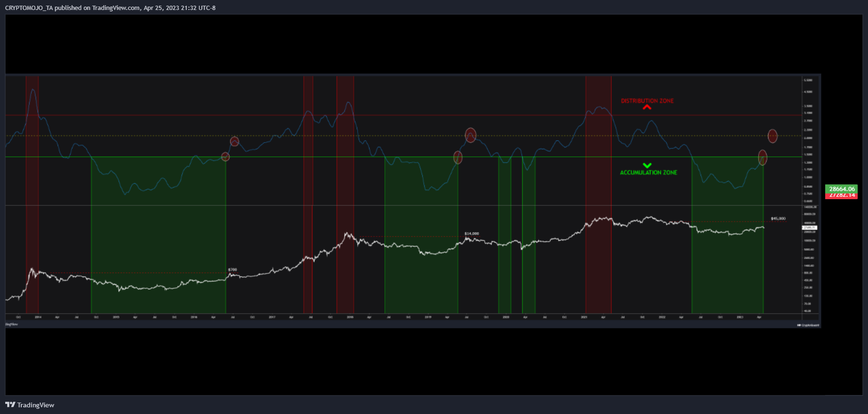Image resolution: width=868 pixels, height=414 pixels.
Task: Click the 5.5000 value on the indicator scale
Action: coord(808,80)
